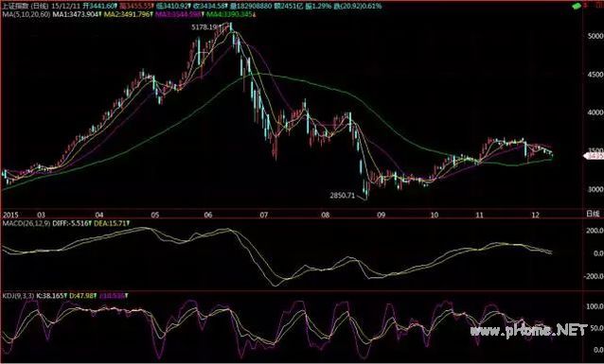This screenshot has height=364, width=604.
Task: Select the purple MA3 color legend
Action: (179, 14)
